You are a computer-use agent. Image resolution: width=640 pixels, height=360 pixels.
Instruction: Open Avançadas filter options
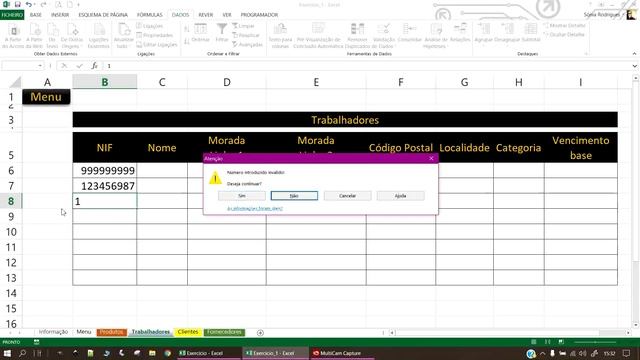click(x=247, y=44)
